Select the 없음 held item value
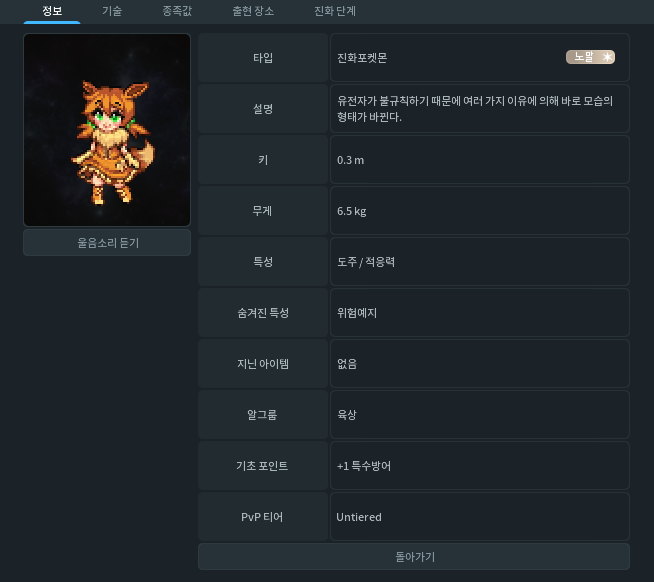Screen dimensions: 654x582 pyautogui.click(x=348, y=364)
